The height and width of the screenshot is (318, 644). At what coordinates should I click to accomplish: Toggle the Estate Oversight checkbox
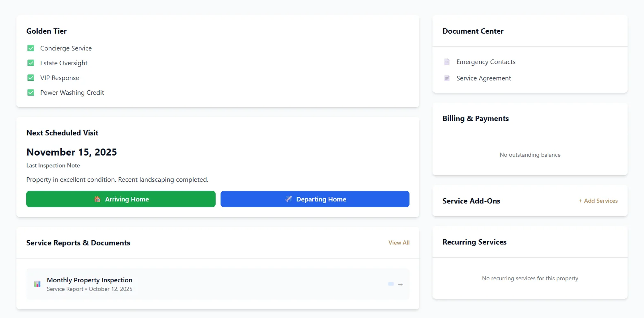(31, 63)
